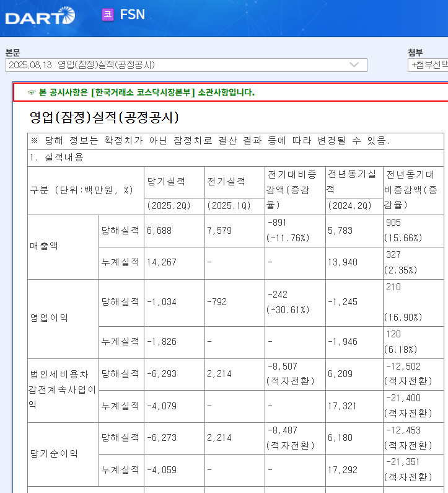448x493 pixels.
Task: Click the -8,507 (적자전환) cell
Action: (296, 374)
